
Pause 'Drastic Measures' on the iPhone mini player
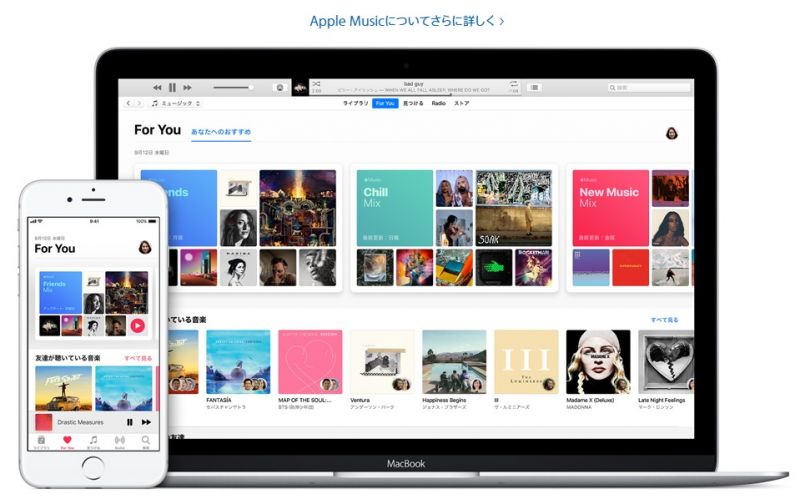130,422
